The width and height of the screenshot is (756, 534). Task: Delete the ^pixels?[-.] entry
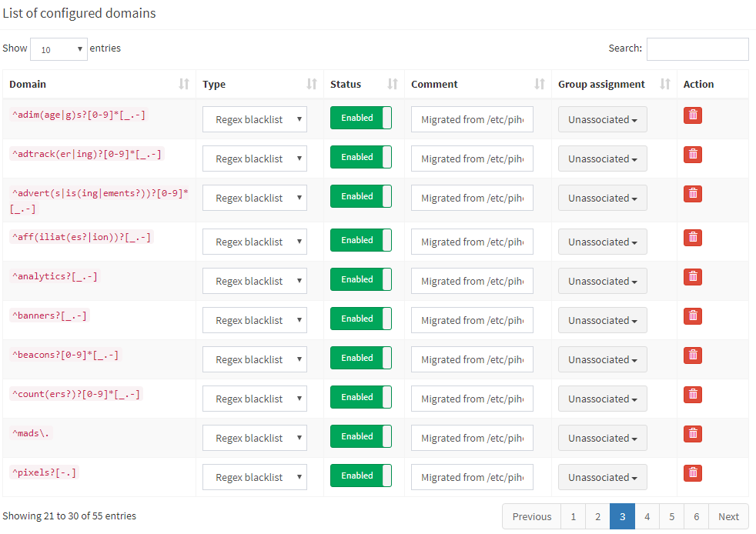tap(692, 472)
